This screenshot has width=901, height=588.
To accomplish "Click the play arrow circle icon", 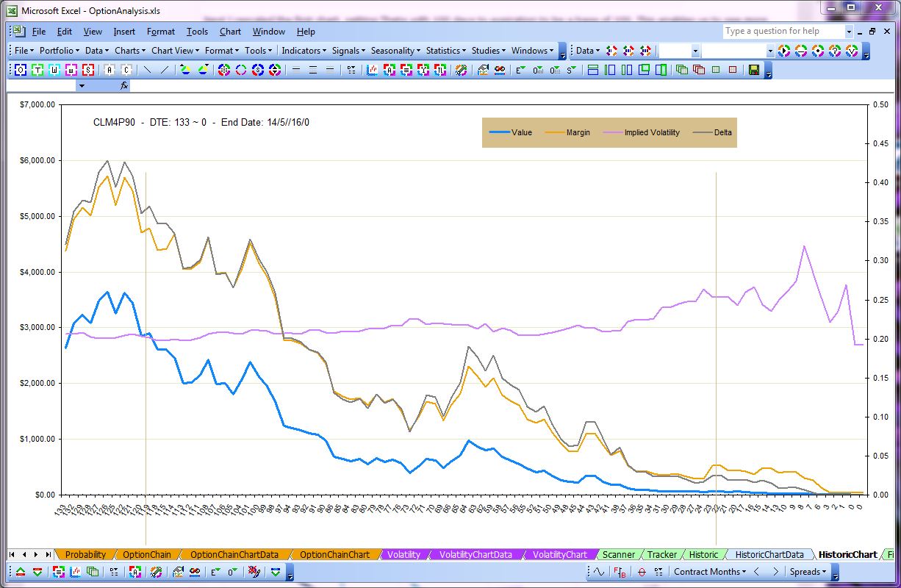I will pyautogui.click(x=784, y=51).
